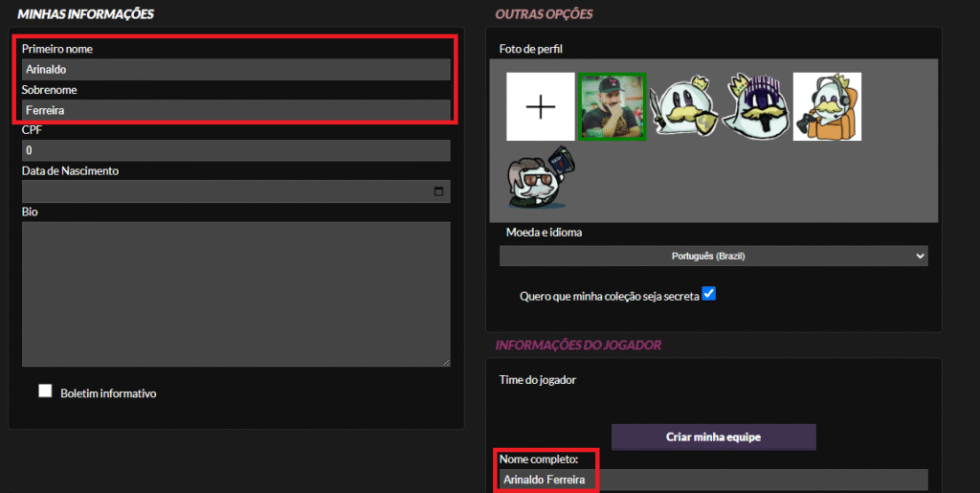Click the MINHAS INFORMAÇÕES heading
The width and height of the screenshot is (980, 493).
[x=85, y=13]
